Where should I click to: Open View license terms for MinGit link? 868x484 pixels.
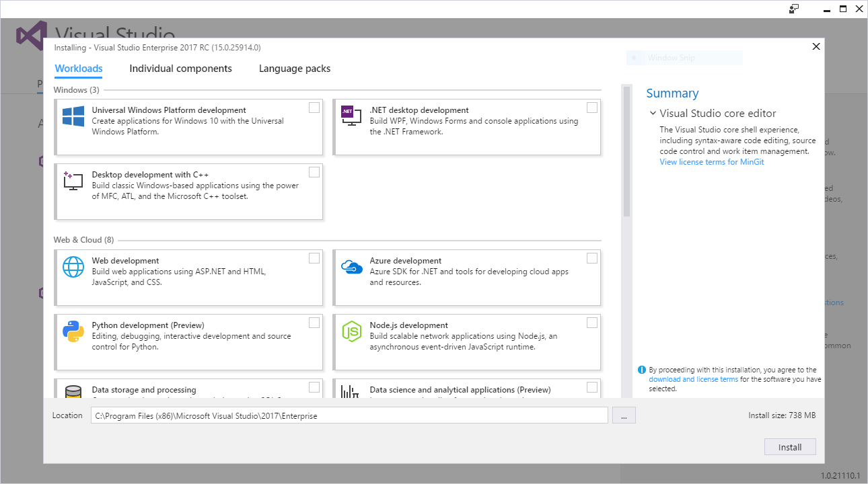point(712,162)
